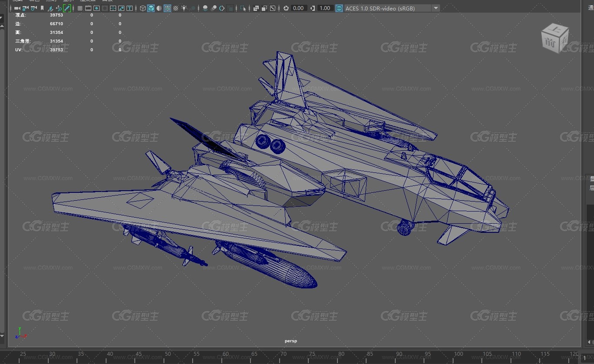Click the Motion Blur icon
This screenshot has width=594, height=364.
coord(214,8)
